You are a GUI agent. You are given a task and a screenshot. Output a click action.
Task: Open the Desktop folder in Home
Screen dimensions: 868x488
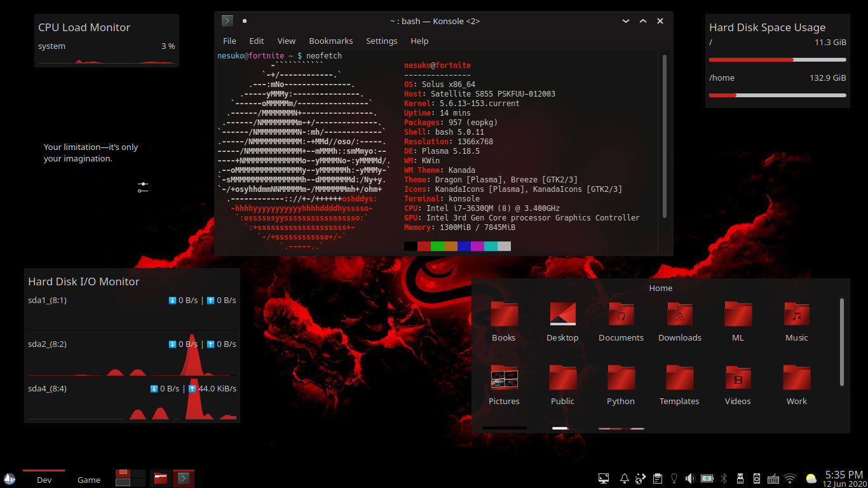click(562, 322)
